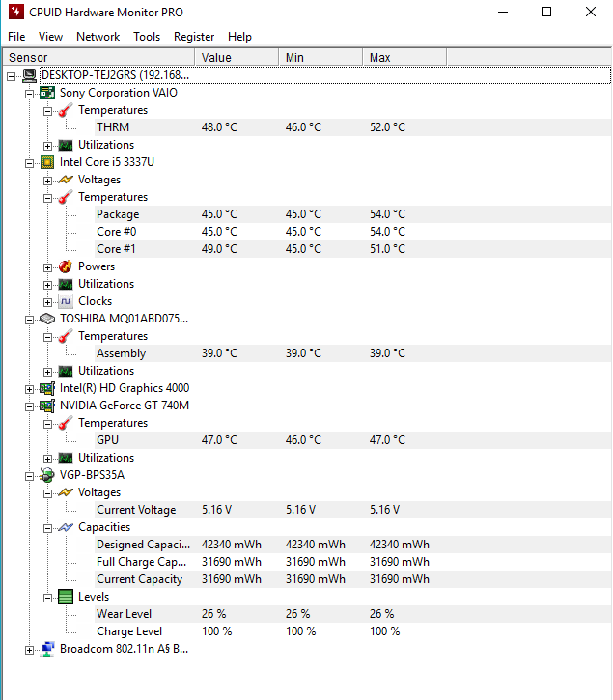Click the TOSHIBA hard drive icon
Image resolution: width=613 pixels, height=700 pixels.
coord(46,319)
